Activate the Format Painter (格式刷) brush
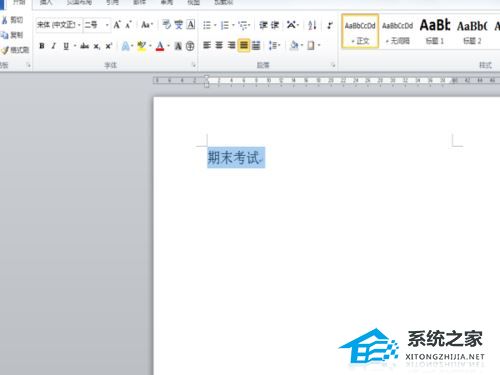Viewport: 500px width, 375px height. 5,50
